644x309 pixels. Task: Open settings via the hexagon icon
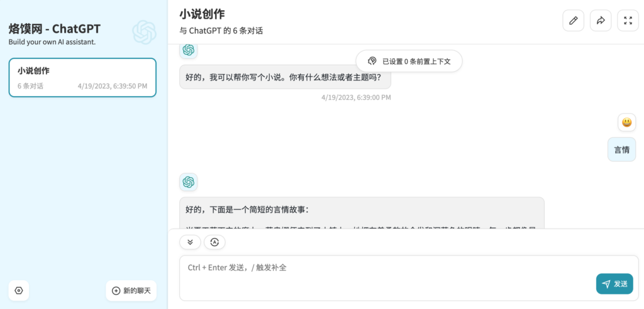point(19,291)
